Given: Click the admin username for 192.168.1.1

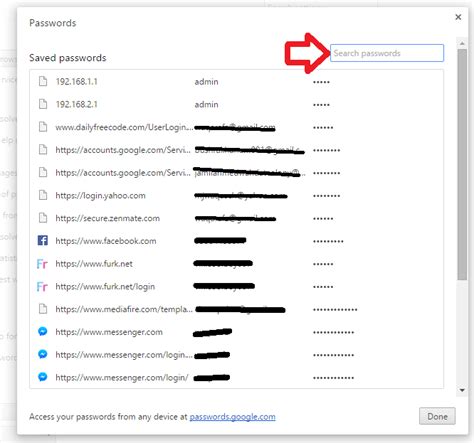Looking at the screenshot, I should pyautogui.click(x=206, y=82).
